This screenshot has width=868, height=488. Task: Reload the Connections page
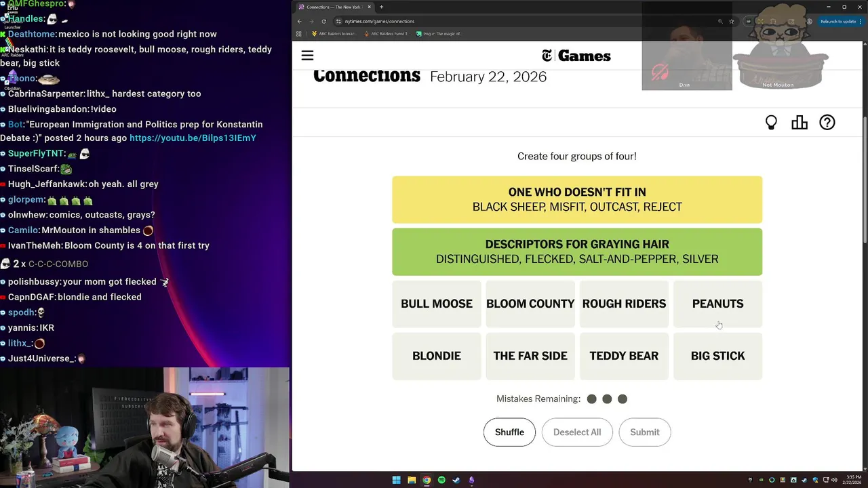pos(323,21)
